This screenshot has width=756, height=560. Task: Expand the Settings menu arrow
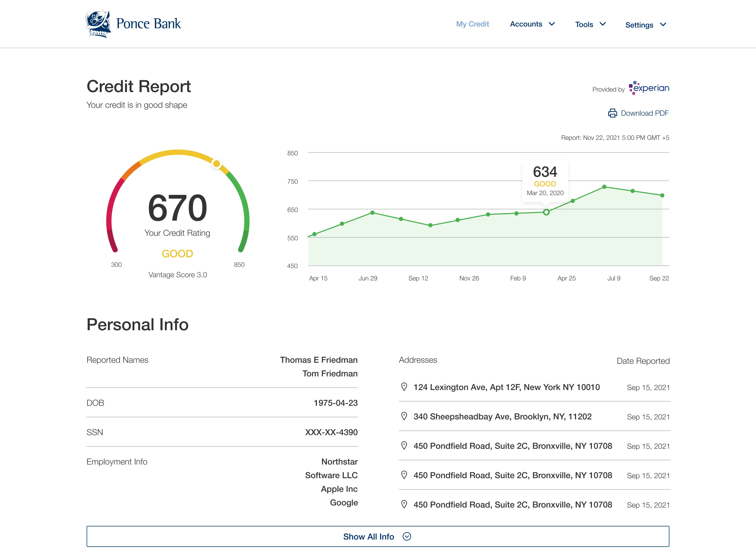(663, 25)
